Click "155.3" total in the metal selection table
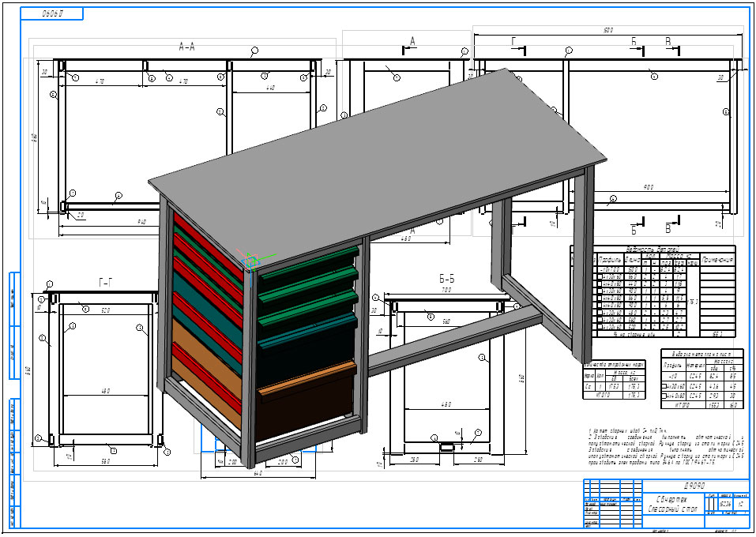This screenshot has height=537, width=756. pos(714,405)
